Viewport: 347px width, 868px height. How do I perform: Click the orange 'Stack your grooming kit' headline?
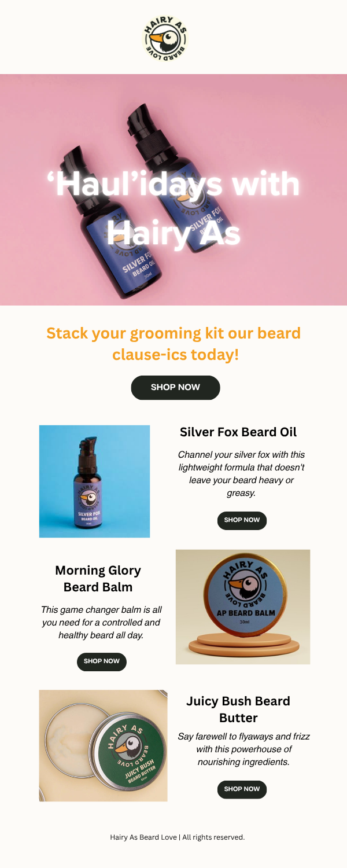click(x=173, y=344)
